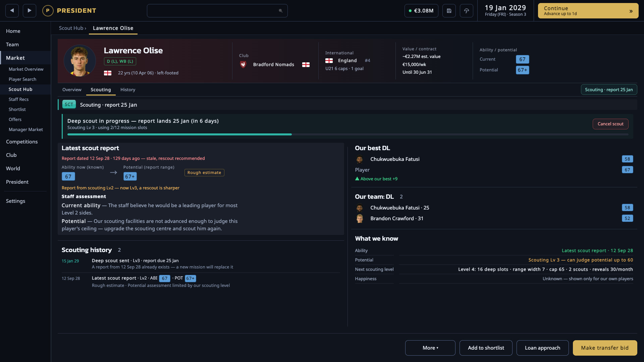The width and height of the screenshot is (644, 362).
Task: Cancel the deep scout mission
Action: [610, 124]
